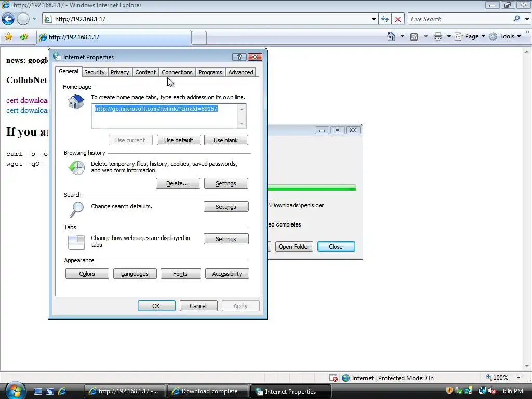Open Favorites Center star icon
532x399 pixels.
(x=8, y=37)
